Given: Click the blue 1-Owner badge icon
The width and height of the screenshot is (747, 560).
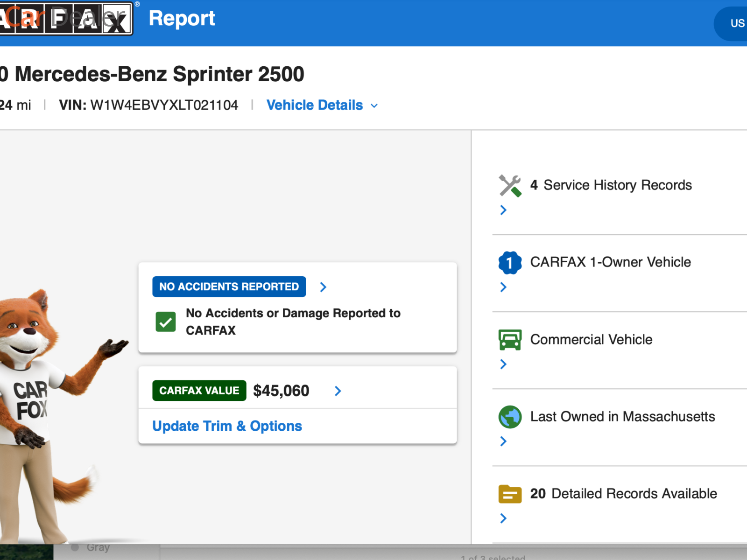Looking at the screenshot, I should (x=510, y=263).
